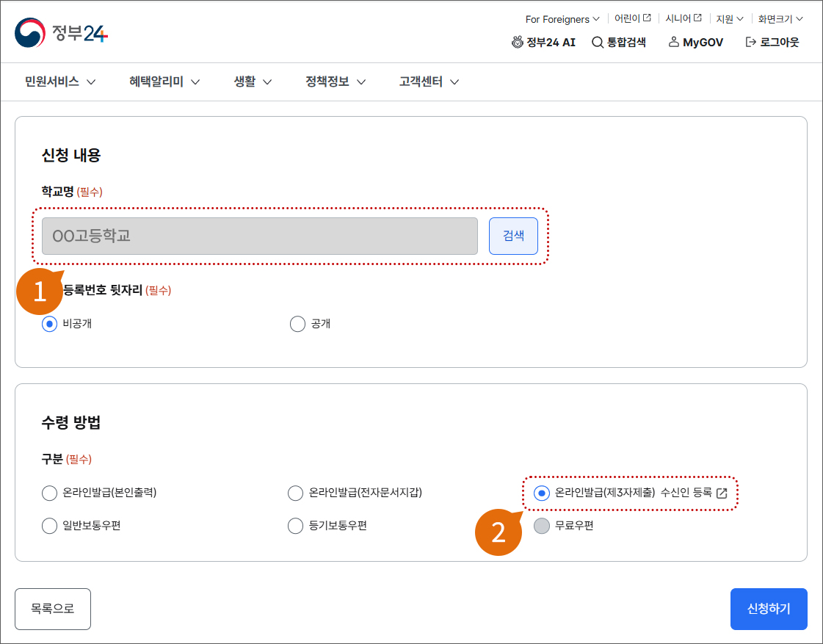Viewport: 823px width, 644px height.
Task: Click 정부24 AI text
Action: coord(551,42)
